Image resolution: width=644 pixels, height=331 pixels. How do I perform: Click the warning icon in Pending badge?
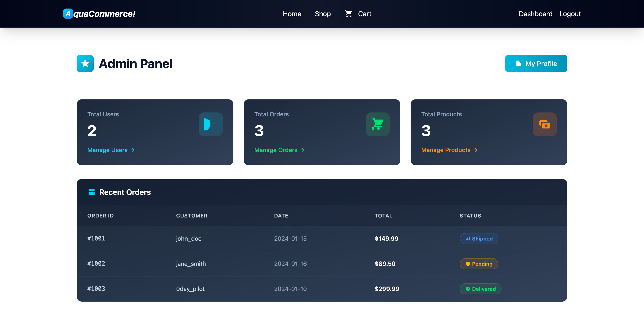pyautogui.click(x=468, y=263)
